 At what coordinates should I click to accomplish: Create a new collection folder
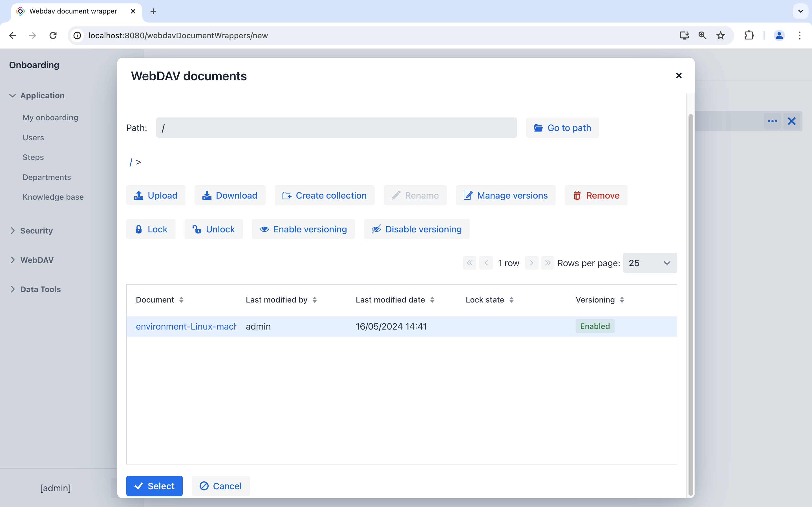(x=324, y=195)
